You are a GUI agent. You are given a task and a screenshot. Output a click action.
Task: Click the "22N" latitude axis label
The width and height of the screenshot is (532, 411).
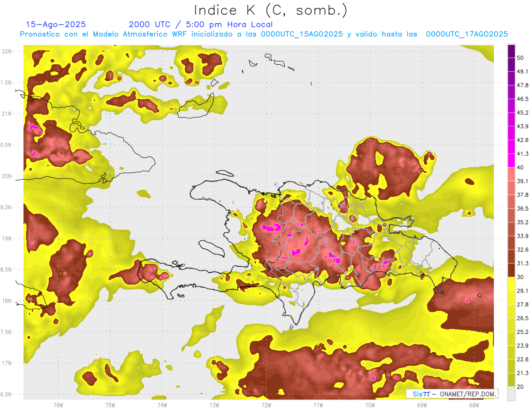pyautogui.click(x=7, y=51)
